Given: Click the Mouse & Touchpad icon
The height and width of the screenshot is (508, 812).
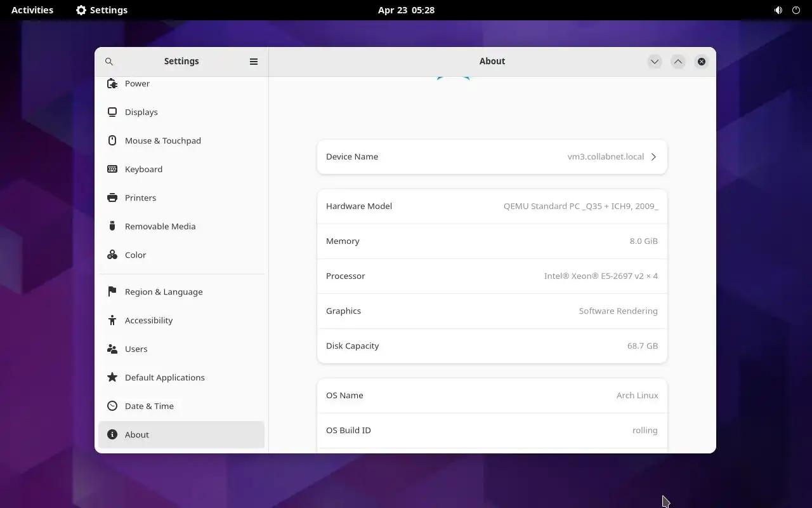Looking at the screenshot, I should coord(112,140).
